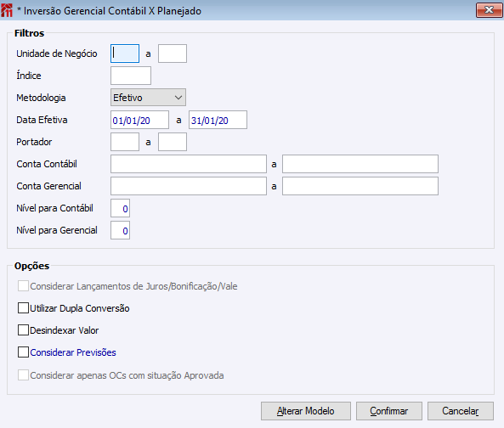Click the first Portador input box
The image size is (504, 428).
(x=125, y=142)
